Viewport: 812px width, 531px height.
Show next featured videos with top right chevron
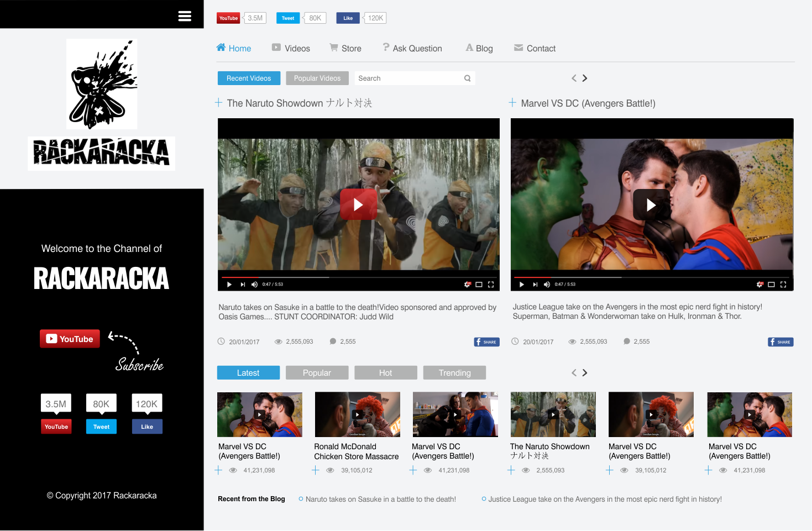[x=585, y=78]
